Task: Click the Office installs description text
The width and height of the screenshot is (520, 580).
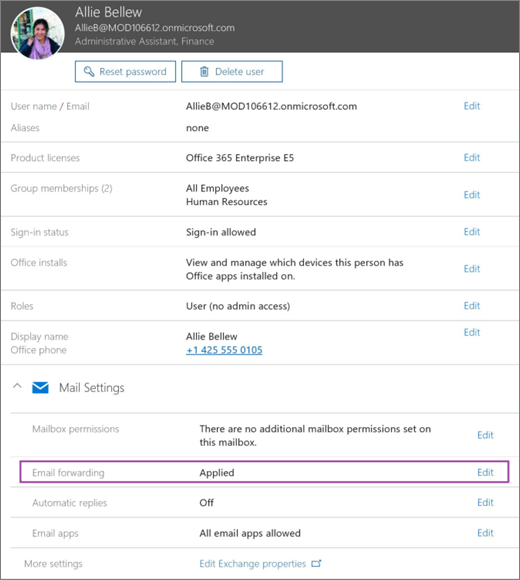Action: point(295,269)
